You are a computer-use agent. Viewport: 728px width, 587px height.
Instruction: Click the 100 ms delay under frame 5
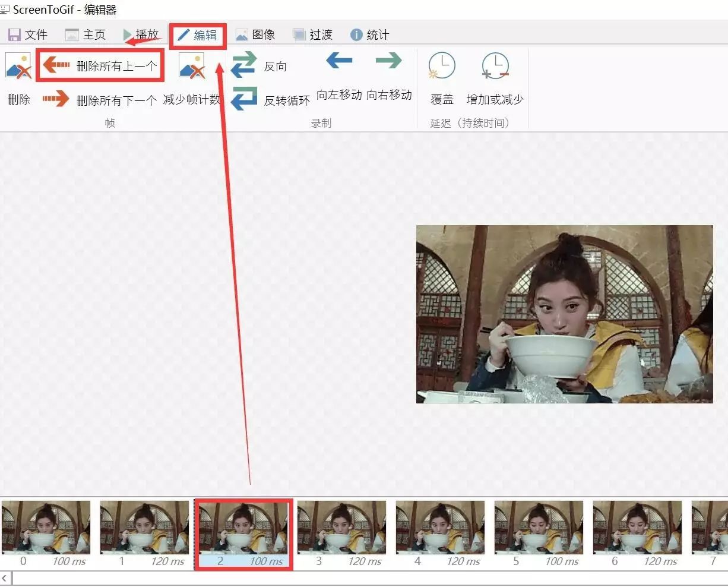pos(562,561)
